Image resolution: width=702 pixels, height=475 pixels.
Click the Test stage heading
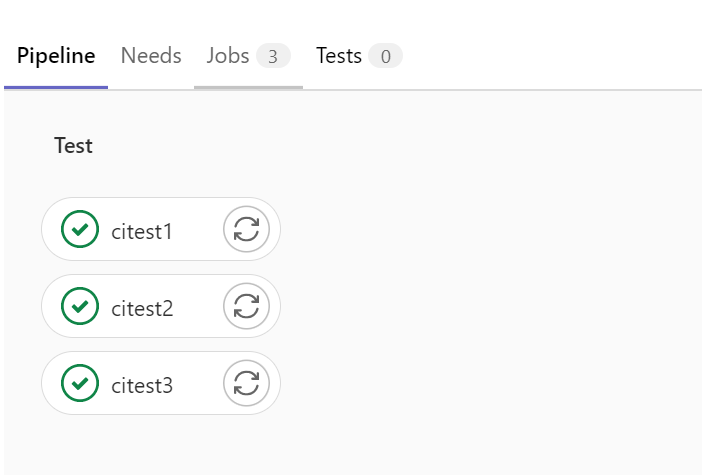pos(73,145)
